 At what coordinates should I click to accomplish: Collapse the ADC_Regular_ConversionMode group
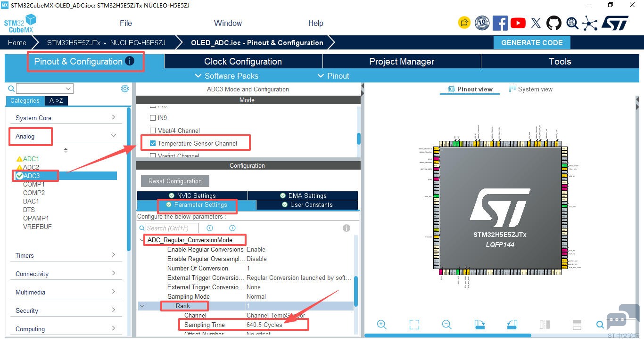point(142,240)
